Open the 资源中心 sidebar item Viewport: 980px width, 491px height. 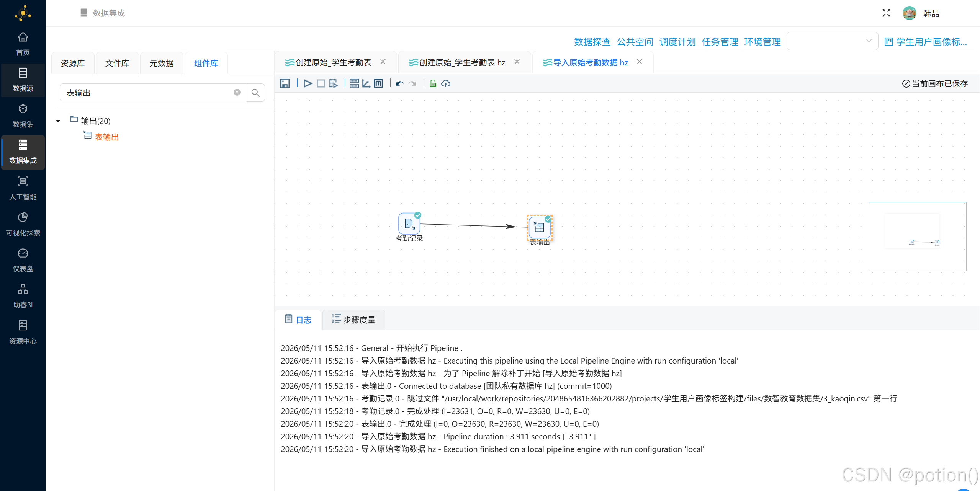(23, 333)
